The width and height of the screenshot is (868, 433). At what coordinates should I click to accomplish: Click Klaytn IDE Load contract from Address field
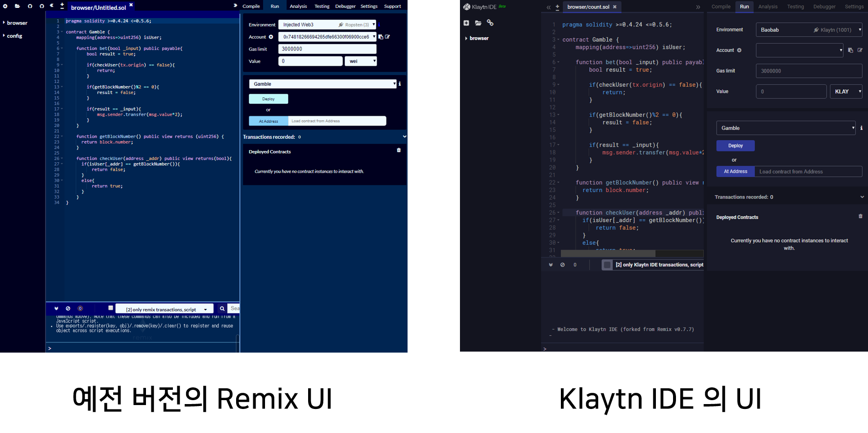(808, 172)
